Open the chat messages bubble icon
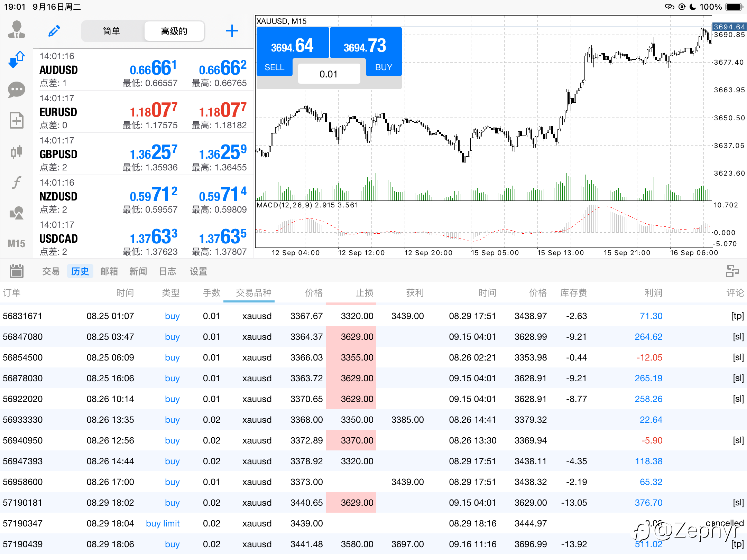This screenshot has height=560, width=747. coord(16,90)
